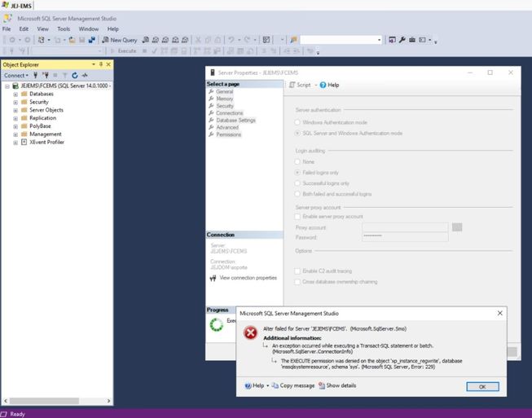Open Activity Monitor icon in Object Explorer
The width and height of the screenshot is (532, 418).
point(85,75)
